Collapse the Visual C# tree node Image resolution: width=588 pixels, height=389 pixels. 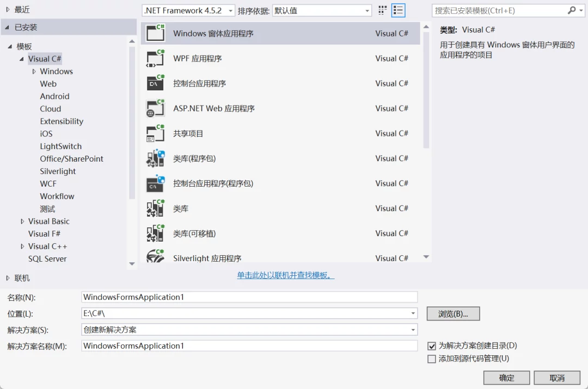pos(21,59)
